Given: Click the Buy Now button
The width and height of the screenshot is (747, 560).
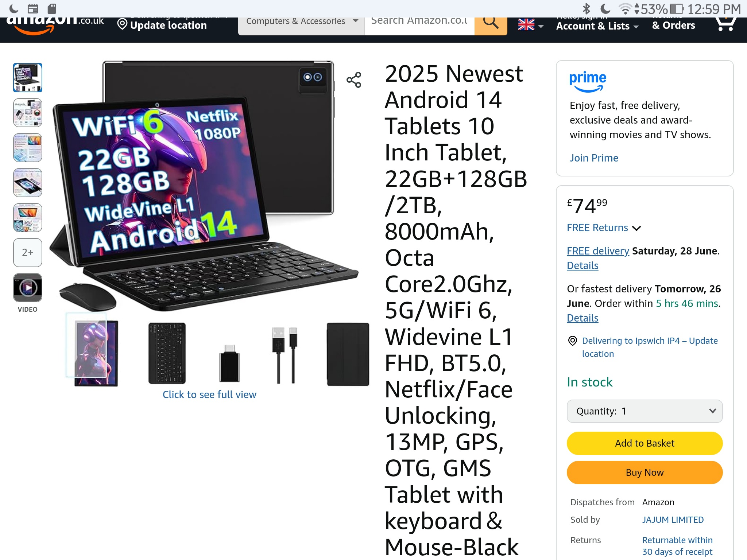Looking at the screenshot, I should (x=645, y=472).
